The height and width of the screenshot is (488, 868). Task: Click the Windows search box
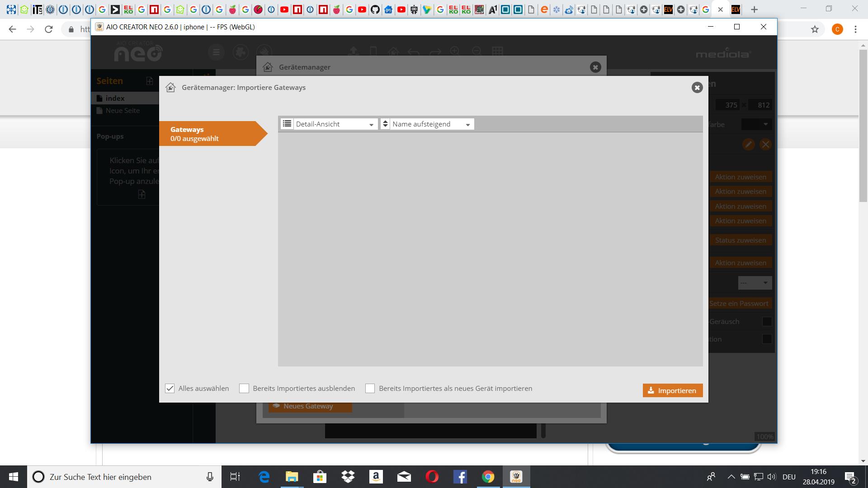[x=124, y=477]
